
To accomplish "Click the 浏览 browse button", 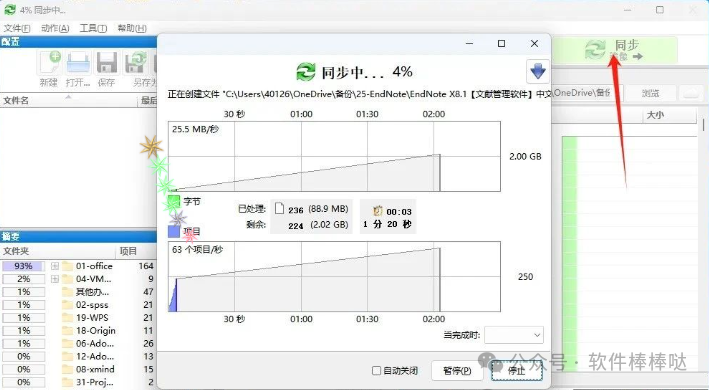I will [650, 93].
